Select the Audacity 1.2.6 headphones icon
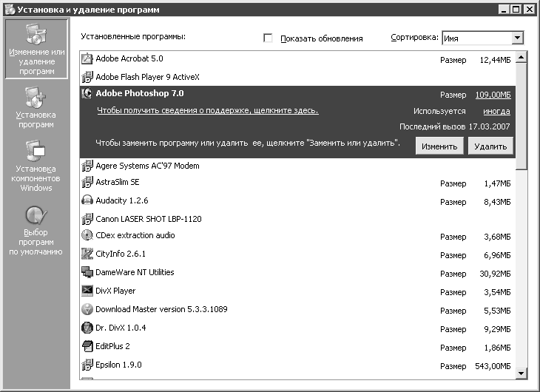Screen dimensions: 540x392 [87, 200]
